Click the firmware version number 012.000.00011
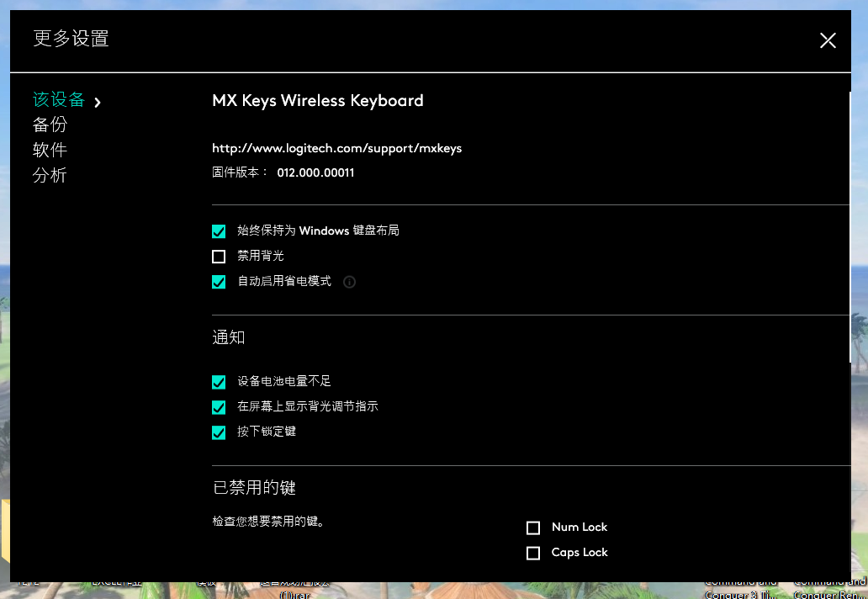Viewport: 868px width, 599px height. click(315, 172)
